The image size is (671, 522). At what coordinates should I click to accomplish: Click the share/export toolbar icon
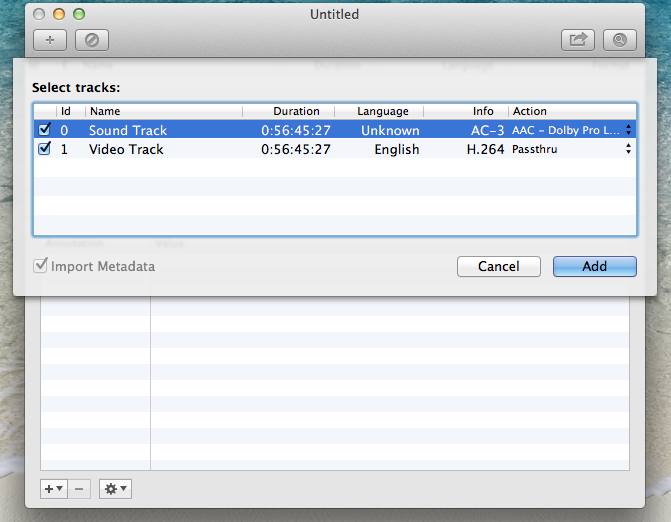pyautogui.click(x=578, y=40)
